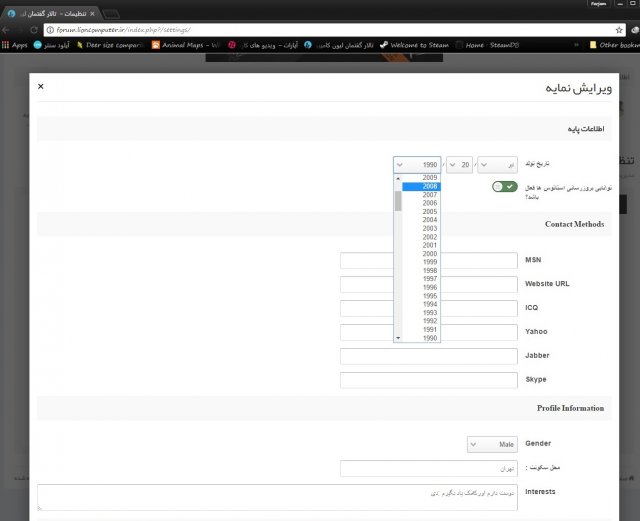Choose 2000 in the year list
The width and height of the screenshot is (640, 521).
pos(429,254)
